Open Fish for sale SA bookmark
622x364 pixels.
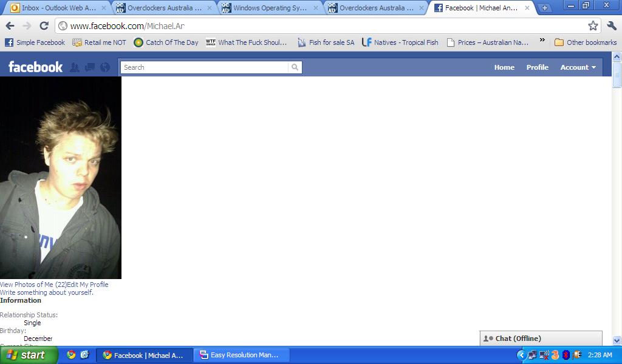point(326,42)
